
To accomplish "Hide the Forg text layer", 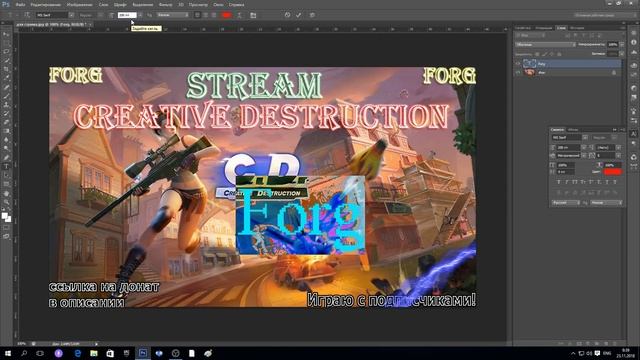I will (x=518, y=64).
